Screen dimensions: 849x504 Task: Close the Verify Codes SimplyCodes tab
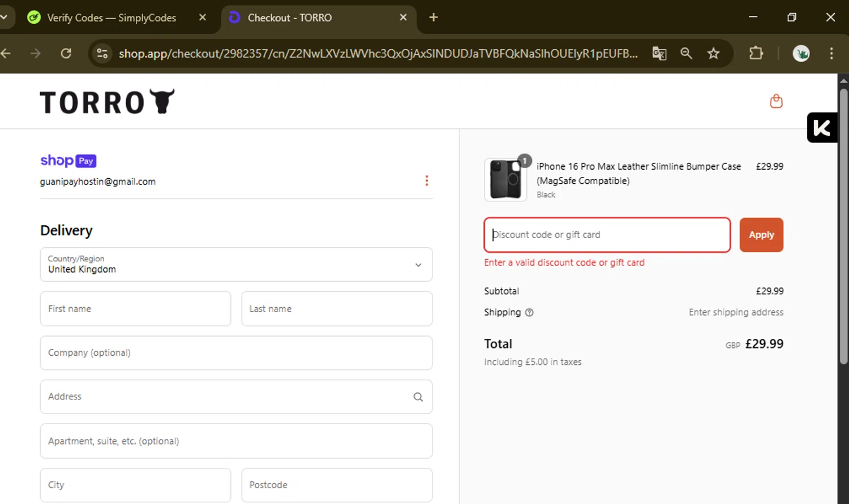[x=203, y=18]
